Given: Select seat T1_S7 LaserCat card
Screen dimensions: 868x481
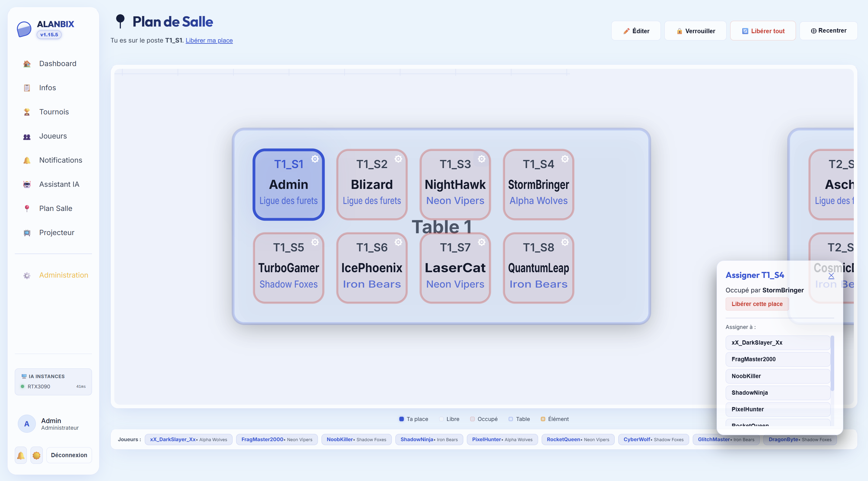Looking at the screenshot, I should tap(455, 268).
